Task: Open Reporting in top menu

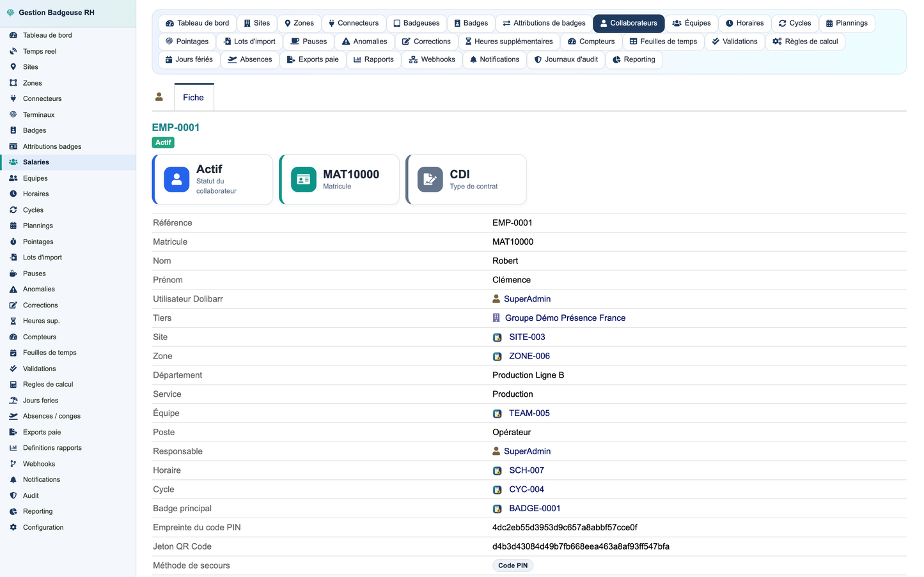Action: 634,59
